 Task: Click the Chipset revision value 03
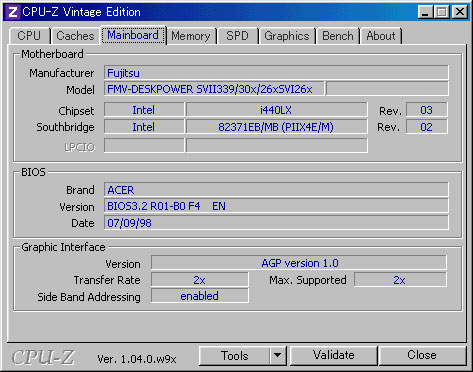426,110
